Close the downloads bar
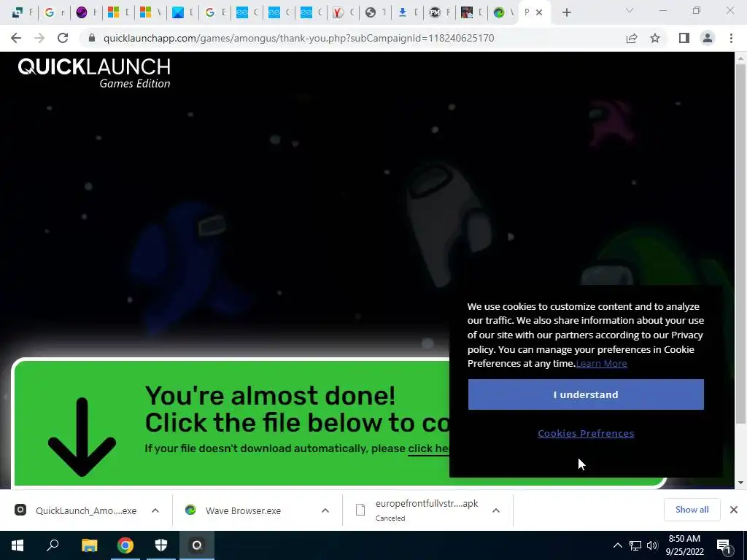Screen dimensions: 747x560 (734, 510)
